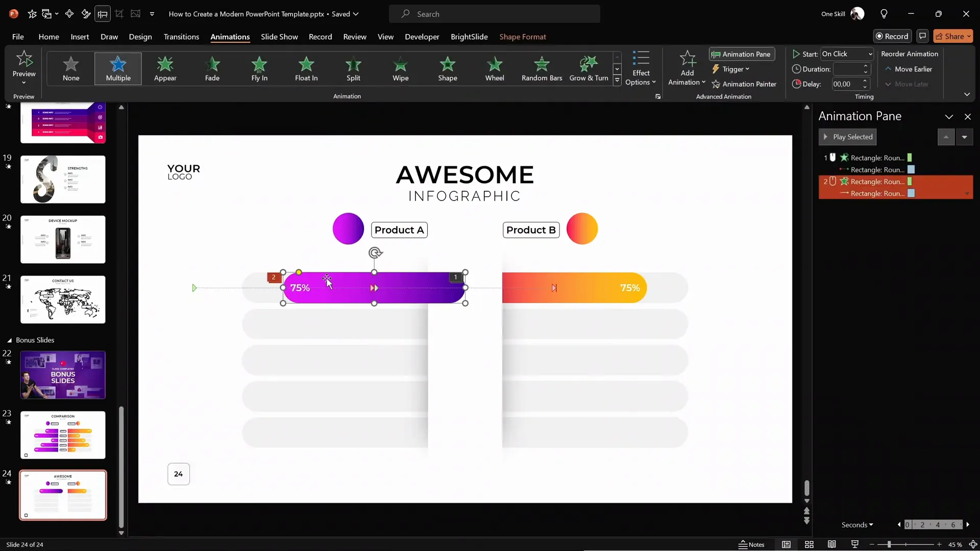Image resolution: width=980 pixels, height=551 pixels.
Task: Apply the Appear animation effect
Action: point(165,69)
